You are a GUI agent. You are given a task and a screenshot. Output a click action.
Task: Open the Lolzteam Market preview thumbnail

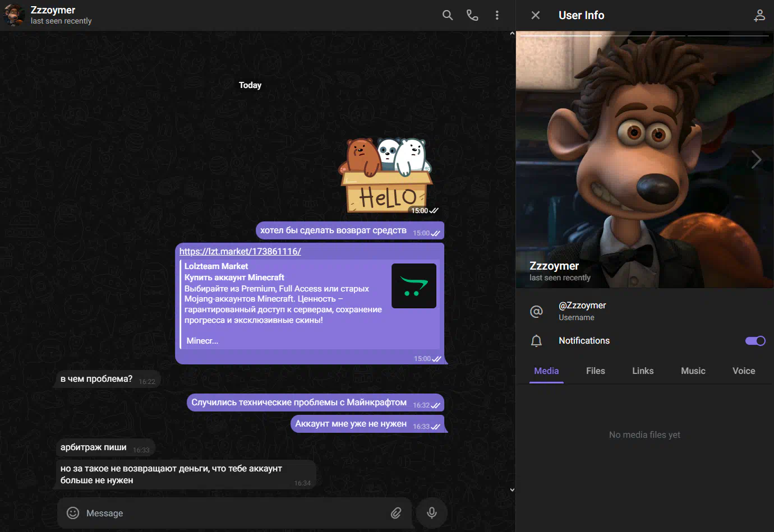pos(414,286)
